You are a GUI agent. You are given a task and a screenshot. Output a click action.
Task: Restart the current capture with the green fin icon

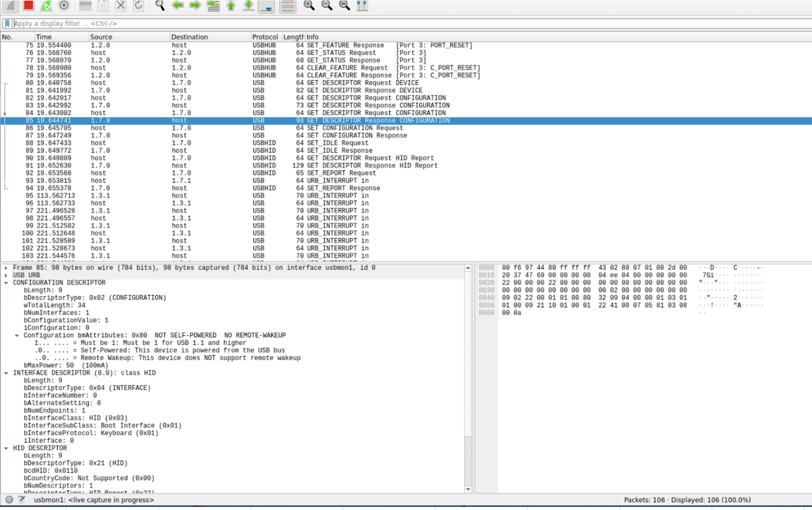click(46, 5)
